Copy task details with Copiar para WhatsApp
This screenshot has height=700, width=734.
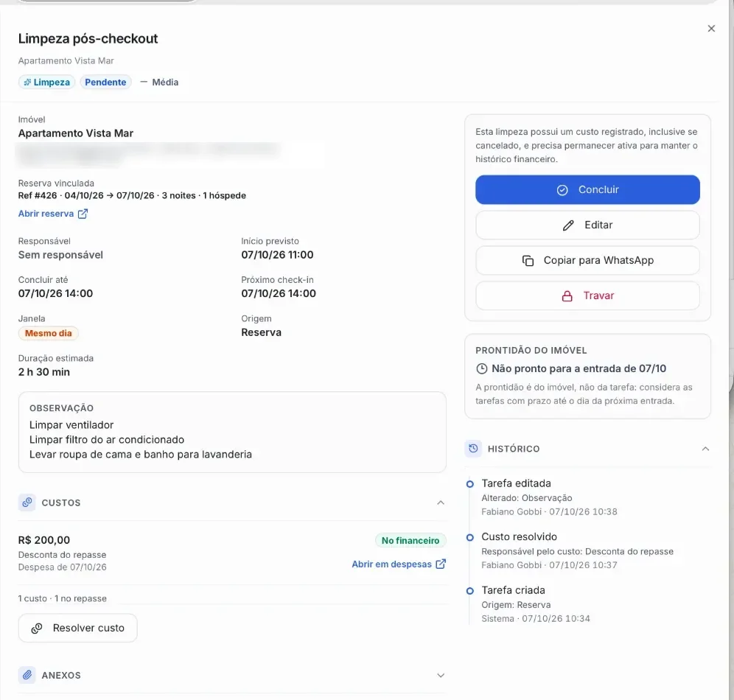pos(587,260)
